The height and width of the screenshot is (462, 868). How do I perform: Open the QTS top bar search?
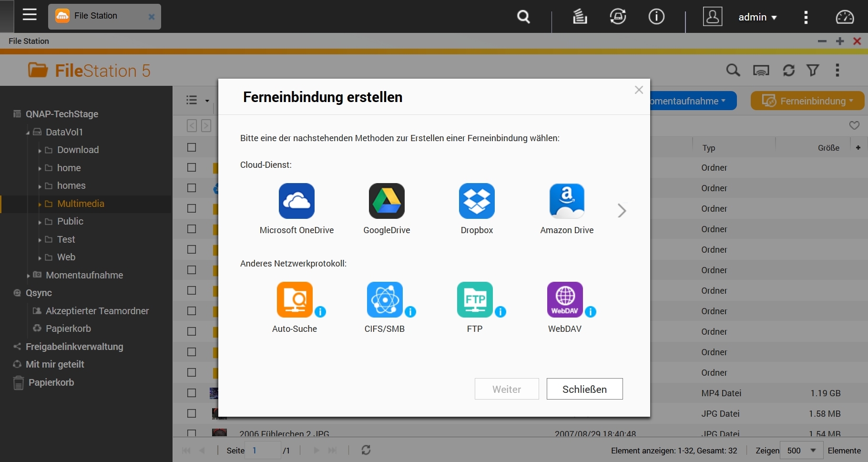(x=523, y=17)
